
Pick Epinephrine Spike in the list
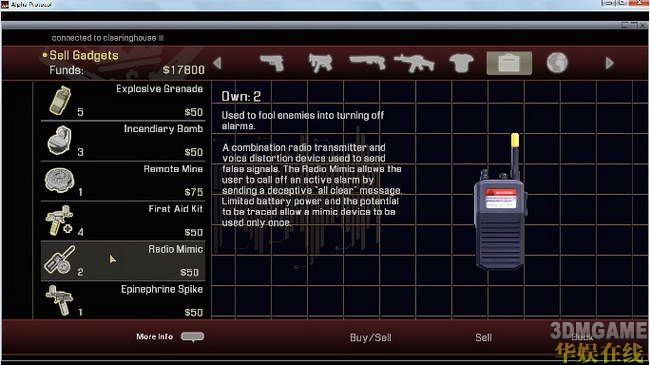tap(123, 300)
